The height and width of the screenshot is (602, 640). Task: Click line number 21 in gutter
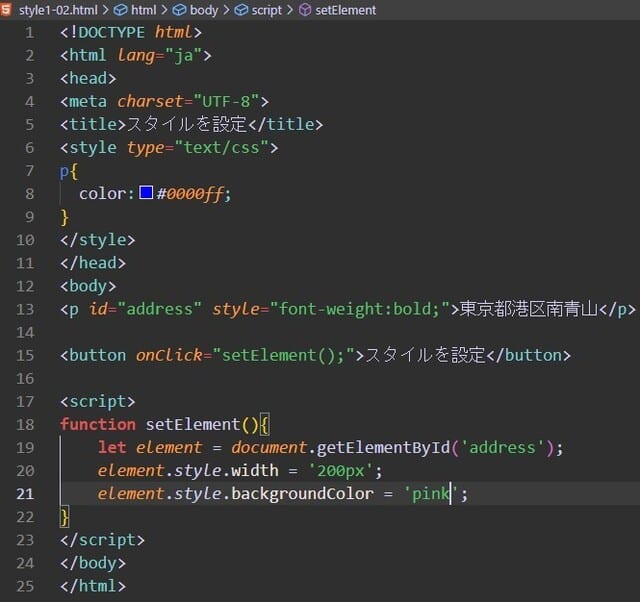25,493
